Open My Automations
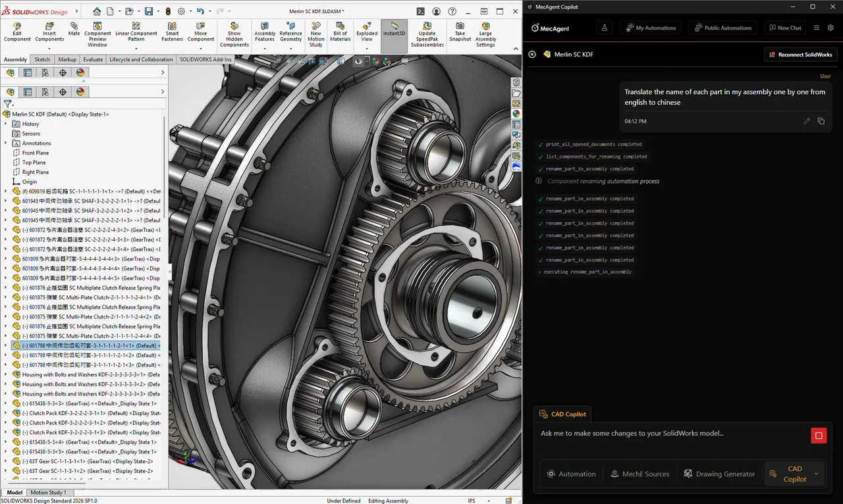 coord(651,28)
